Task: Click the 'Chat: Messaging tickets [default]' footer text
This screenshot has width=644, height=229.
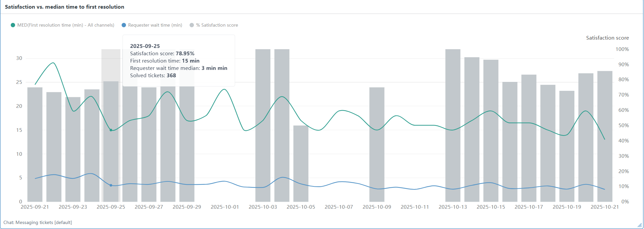Action: [38, 222]
